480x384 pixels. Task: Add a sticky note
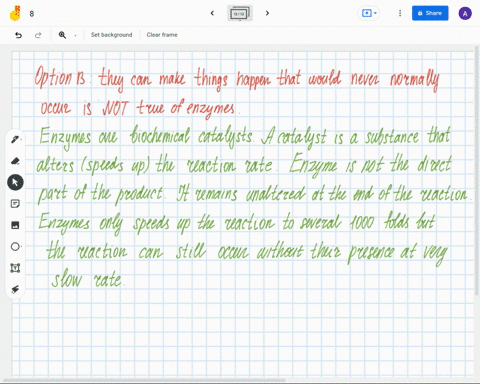point(15,204)
